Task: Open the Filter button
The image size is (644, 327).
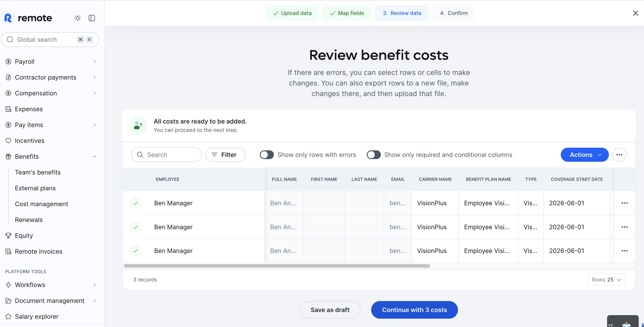Action: 225,155
